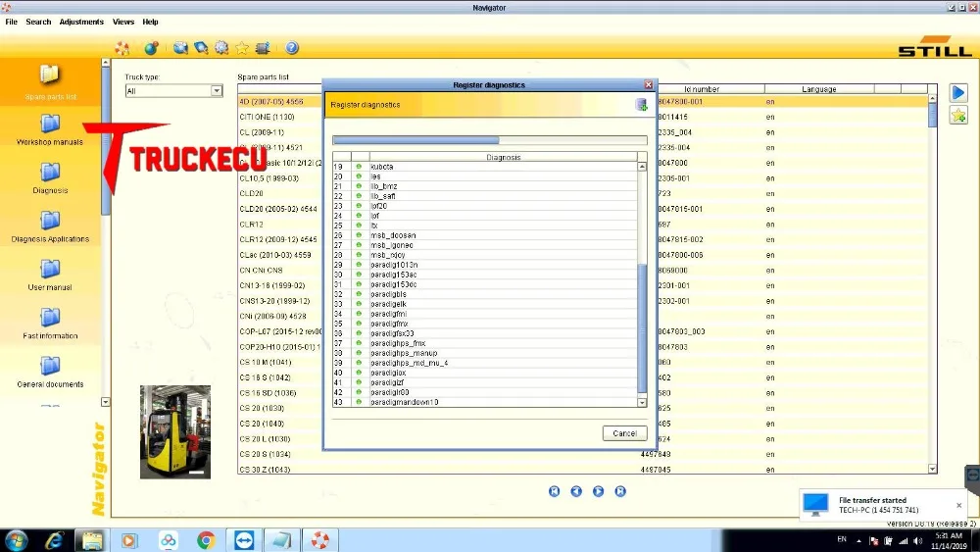Open Spare parts list in sidebar
Image resolution: width=980 pixels, height=552 pixels.
[50, 82]
